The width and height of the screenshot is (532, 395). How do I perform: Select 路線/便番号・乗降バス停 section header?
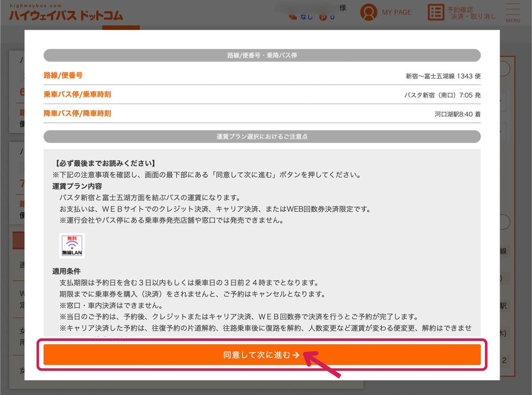click(x=262, y=55)
